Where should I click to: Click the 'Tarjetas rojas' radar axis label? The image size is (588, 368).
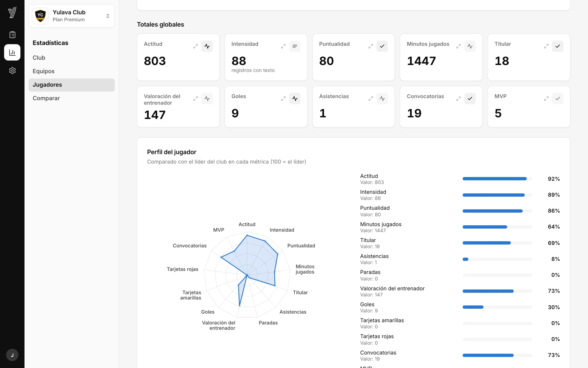click(x=183, y=269)
